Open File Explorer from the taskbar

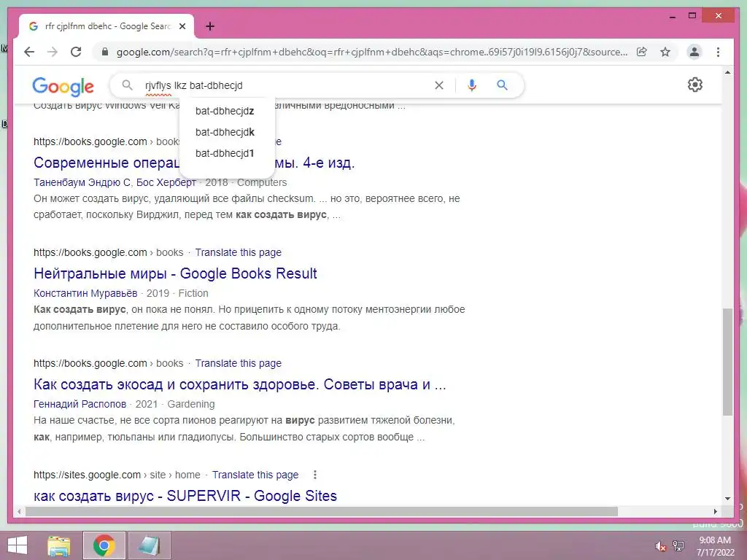(x=59, y=545)
